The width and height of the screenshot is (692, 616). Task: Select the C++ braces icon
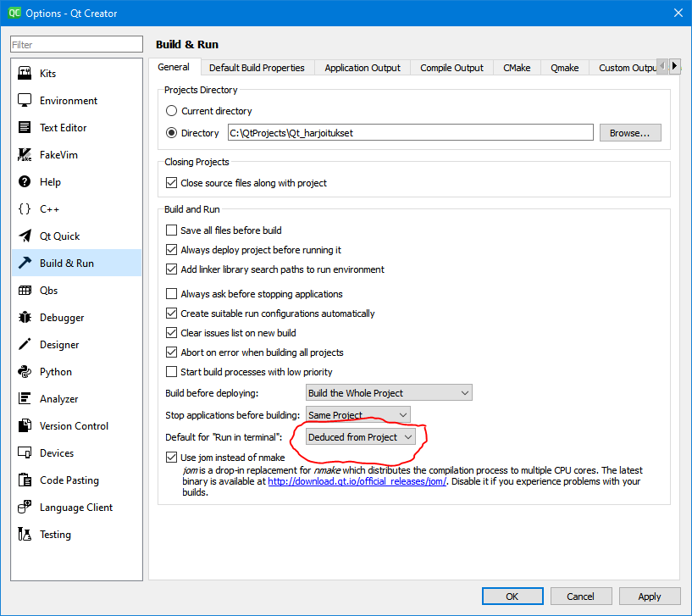pyautogui.click(x=25, y=209)
